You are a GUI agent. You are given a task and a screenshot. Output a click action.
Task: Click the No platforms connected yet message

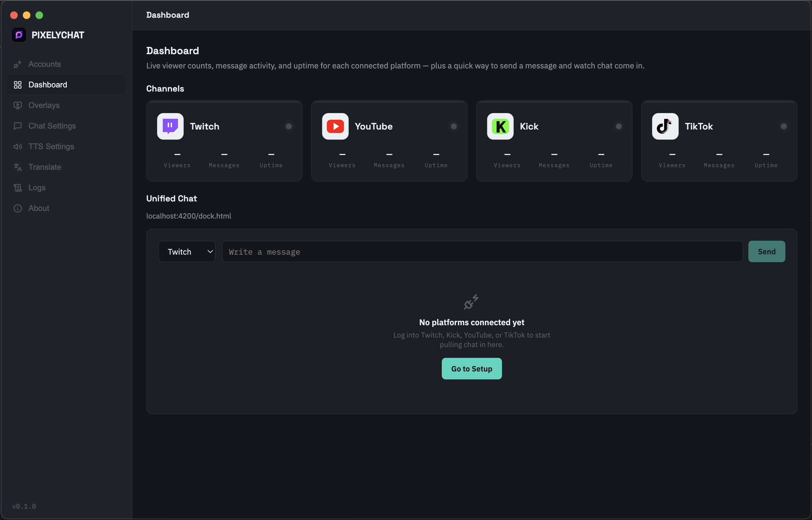pyautogui.click(x=472, y=322)
